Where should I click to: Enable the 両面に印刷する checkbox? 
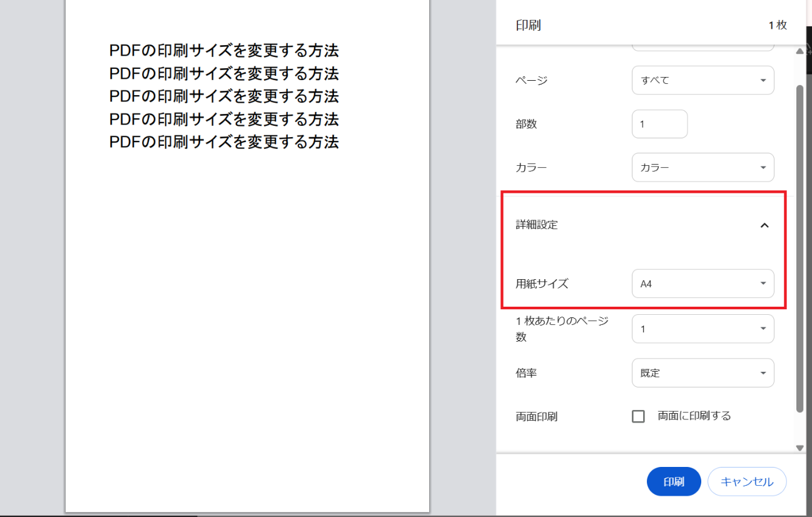click(638, 416)
